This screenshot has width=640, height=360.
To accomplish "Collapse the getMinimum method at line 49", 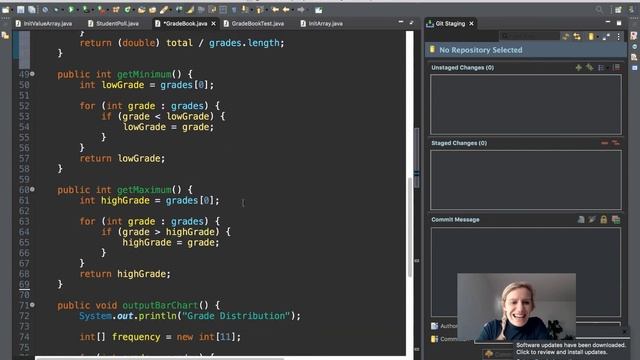I will [32, 74].
